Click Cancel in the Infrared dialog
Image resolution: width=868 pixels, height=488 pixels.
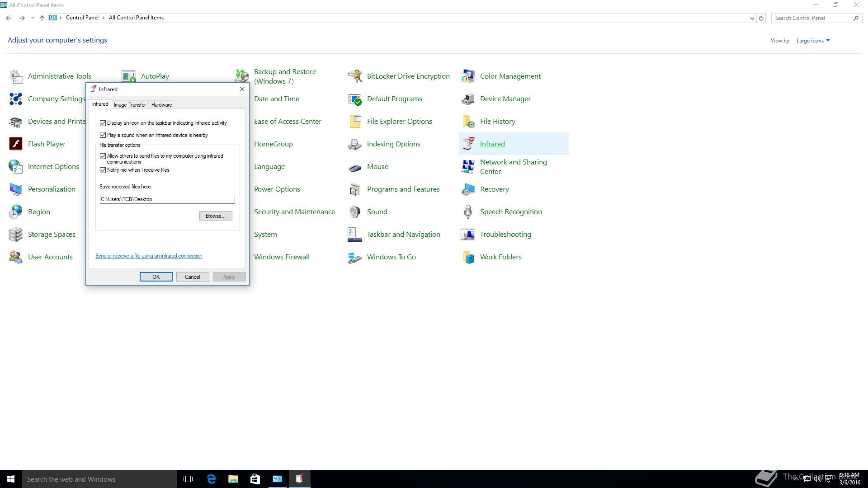[192, 277]
